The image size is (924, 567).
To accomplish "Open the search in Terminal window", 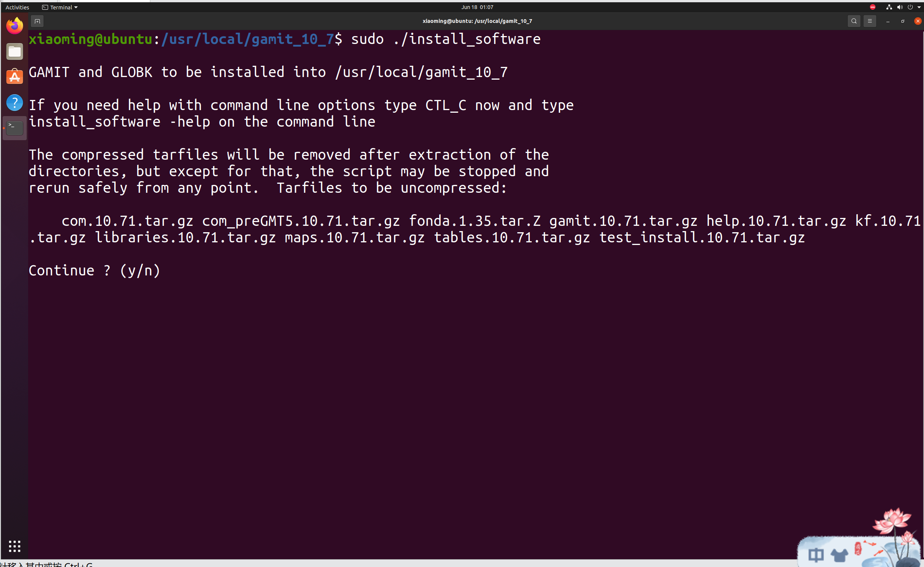I will click(x=854, y=21).
